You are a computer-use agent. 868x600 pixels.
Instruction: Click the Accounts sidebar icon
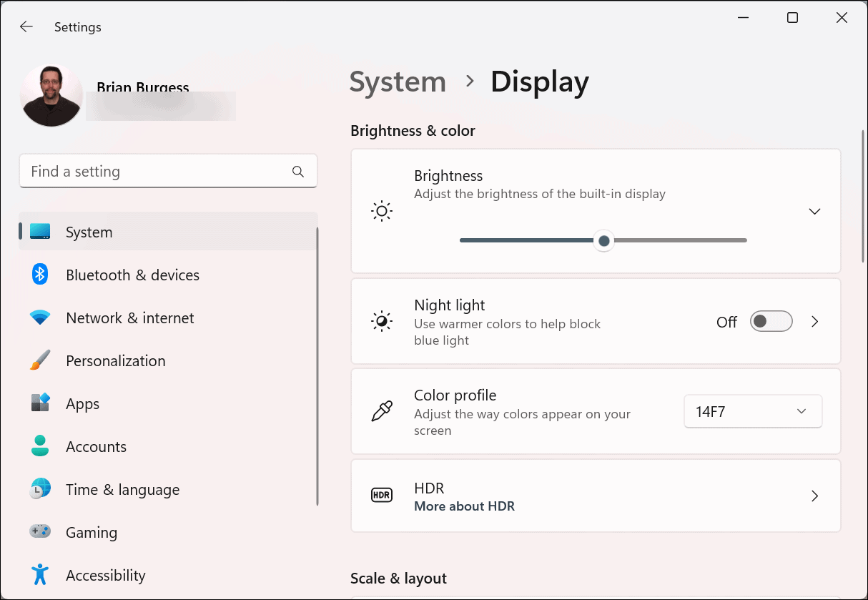tap(39, 446)
